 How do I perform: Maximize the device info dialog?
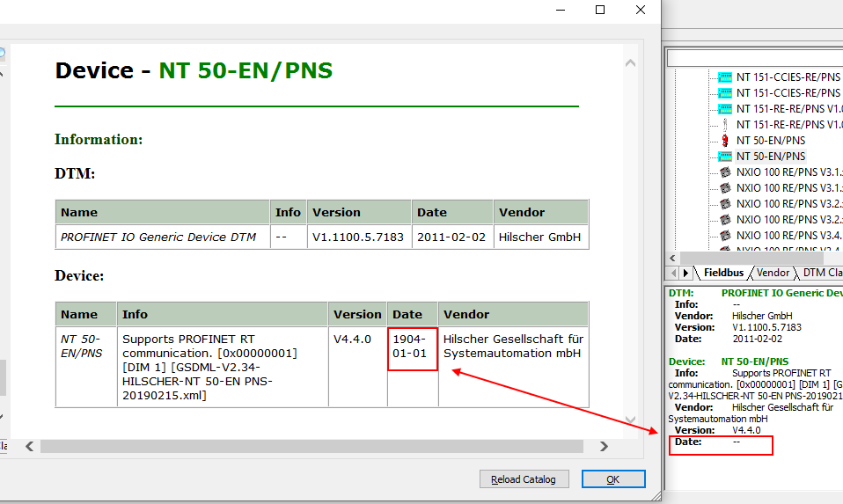point(600,10)
